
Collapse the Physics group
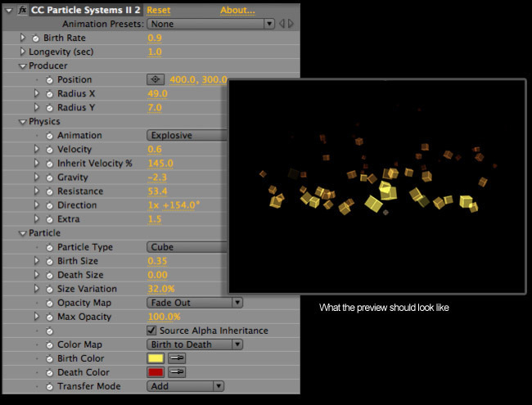(x=22, y=122)
